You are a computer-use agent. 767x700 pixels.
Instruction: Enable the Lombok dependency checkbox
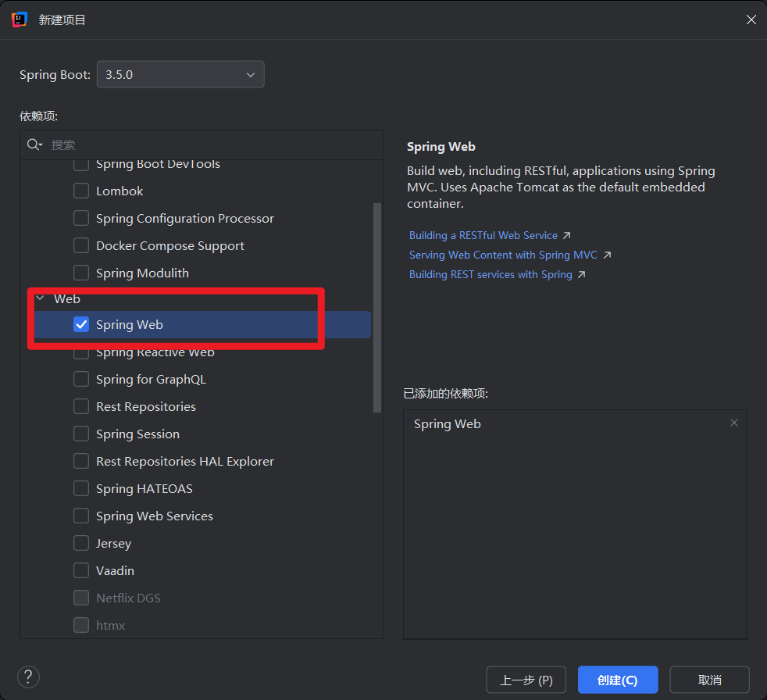tap(81, 191)
